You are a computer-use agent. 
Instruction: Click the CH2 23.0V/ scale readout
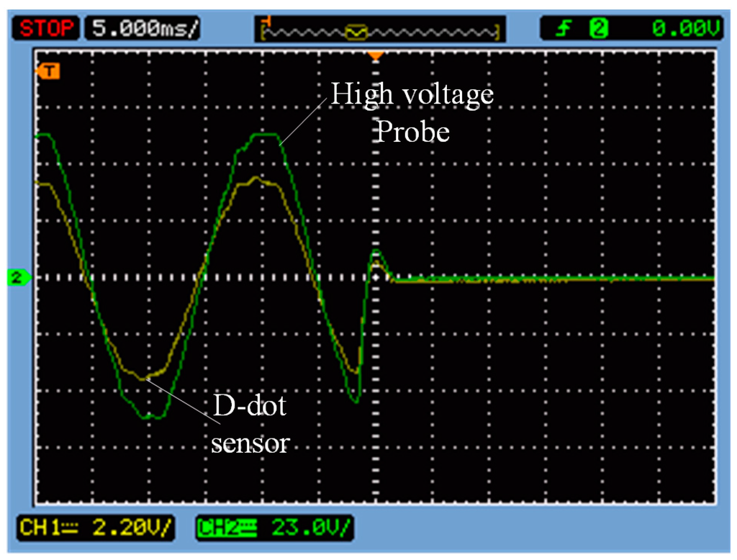click(274, 528)
